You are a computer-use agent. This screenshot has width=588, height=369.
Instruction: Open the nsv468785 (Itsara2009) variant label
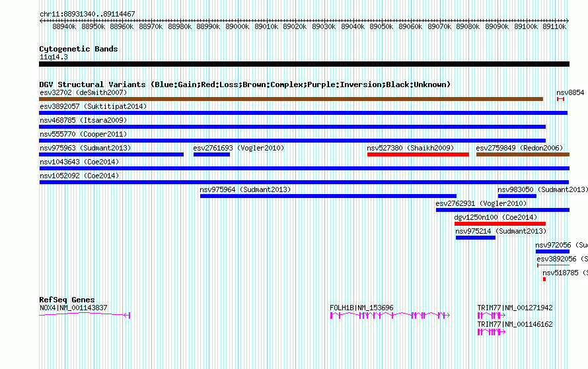pyautogui.click(x=83, y=120)
